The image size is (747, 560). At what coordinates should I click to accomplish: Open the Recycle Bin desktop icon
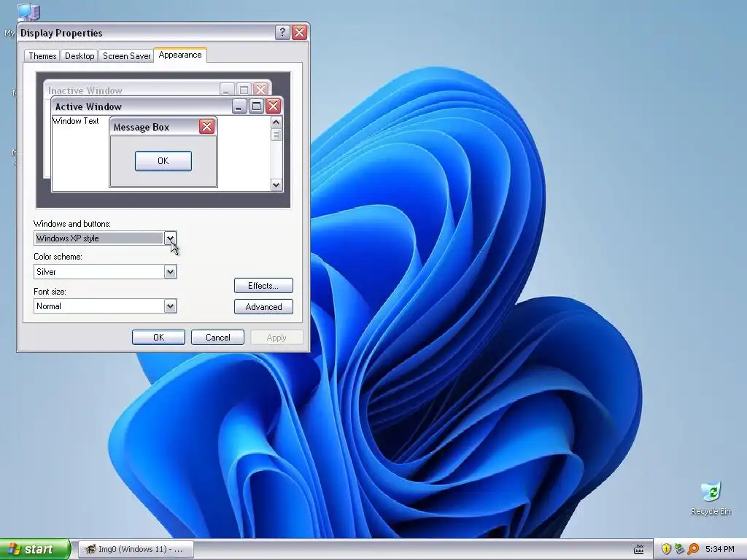click(711, 499)
